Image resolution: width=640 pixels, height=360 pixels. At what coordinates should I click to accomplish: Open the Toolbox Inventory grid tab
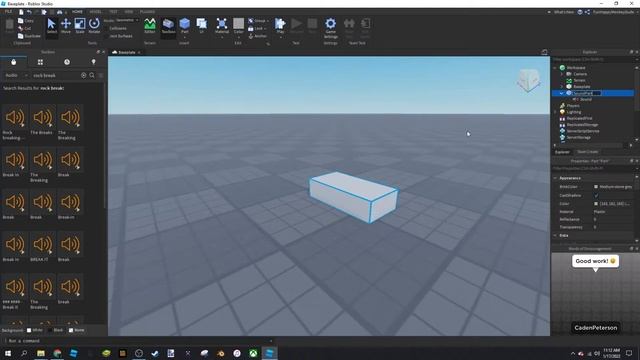tap(40, 62)
